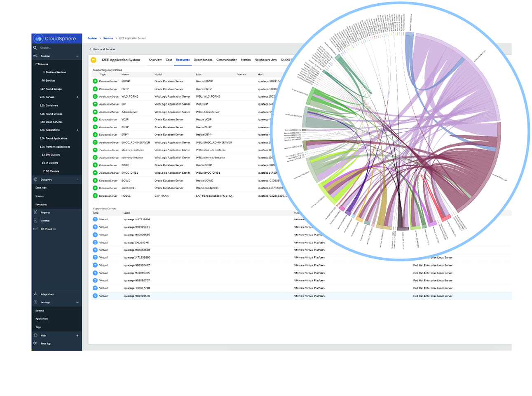Screen dimensions: 532x396
Task: Open Catalog via its sidebar icon
Action: coord(35,221)
